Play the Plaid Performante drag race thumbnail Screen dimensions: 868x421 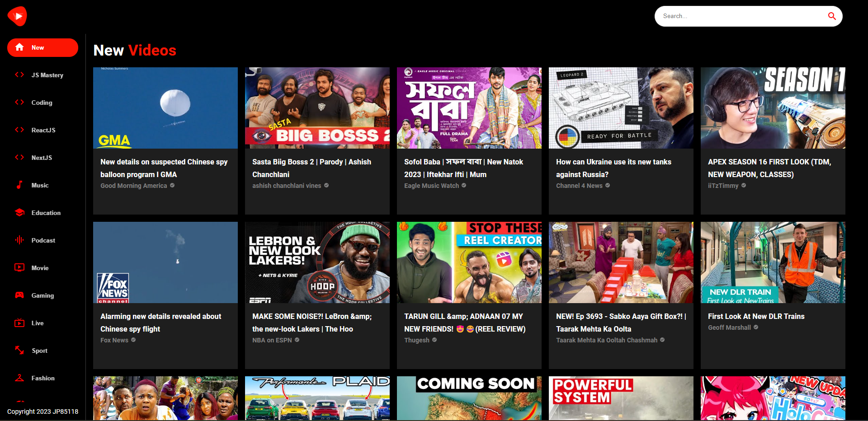point(317,398)
